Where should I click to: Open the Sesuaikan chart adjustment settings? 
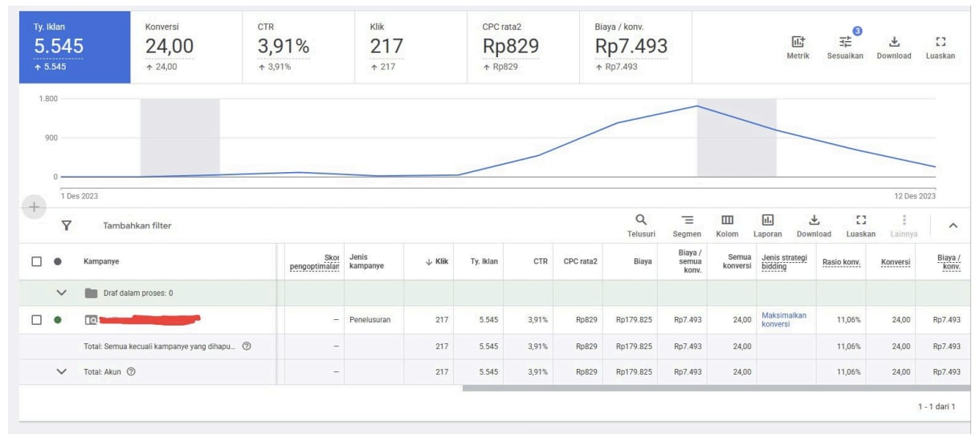click(845, 46)
